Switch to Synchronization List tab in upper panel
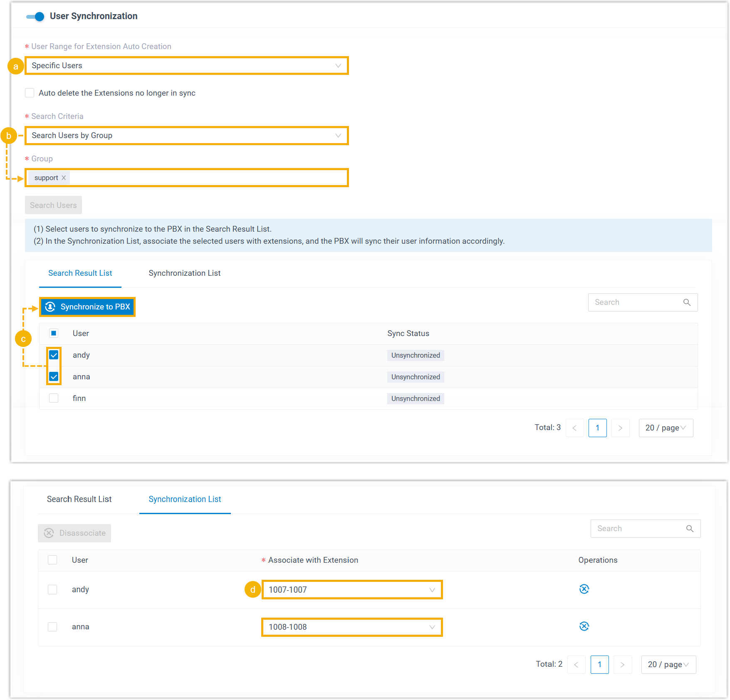 184,273
